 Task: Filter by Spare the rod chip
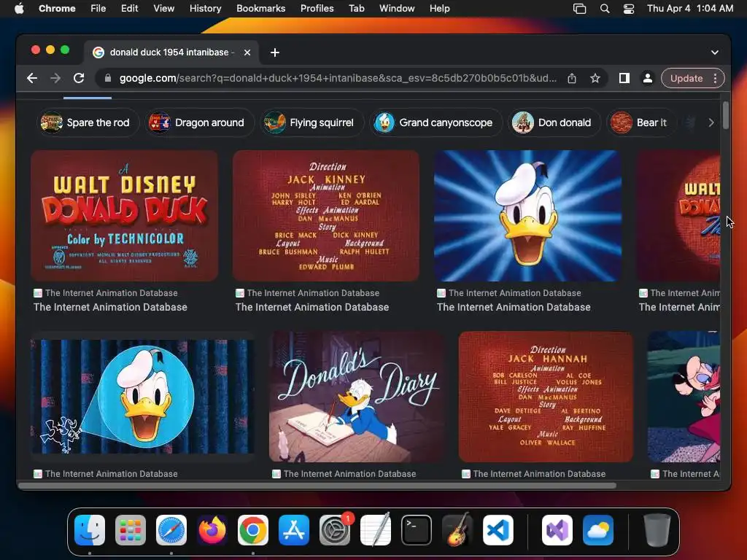click(x=88, y=122)
